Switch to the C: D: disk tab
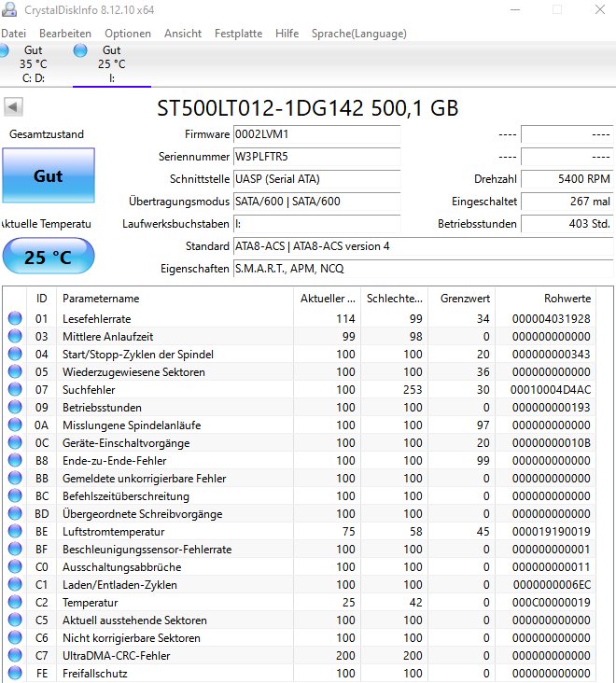This screenshot has width=616, height=683. coord(34,64)
